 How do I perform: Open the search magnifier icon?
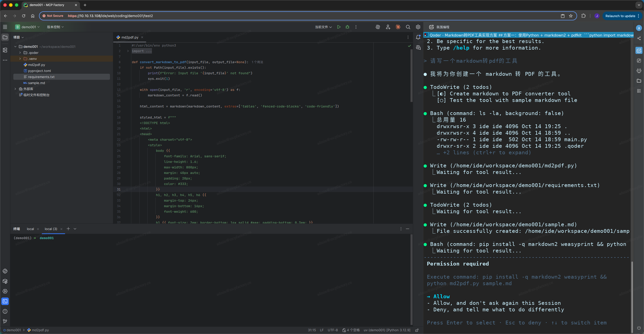click(x=408, y=27)
